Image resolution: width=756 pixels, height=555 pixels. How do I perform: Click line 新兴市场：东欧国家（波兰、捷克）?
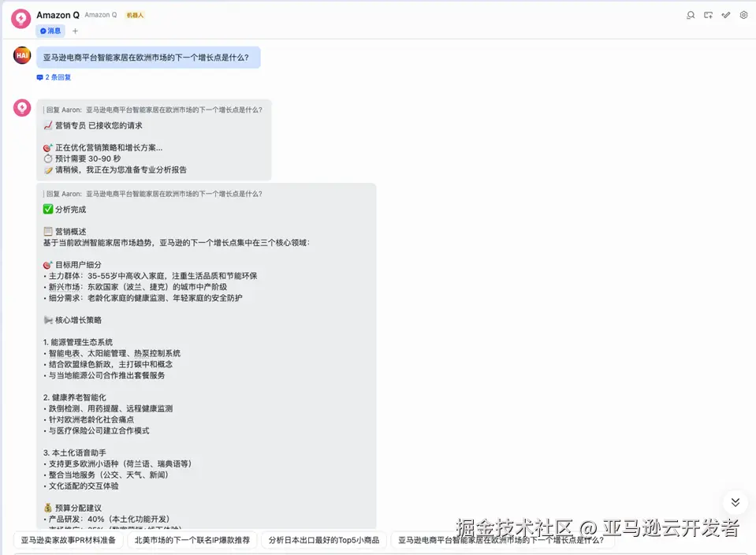(136, 287)
